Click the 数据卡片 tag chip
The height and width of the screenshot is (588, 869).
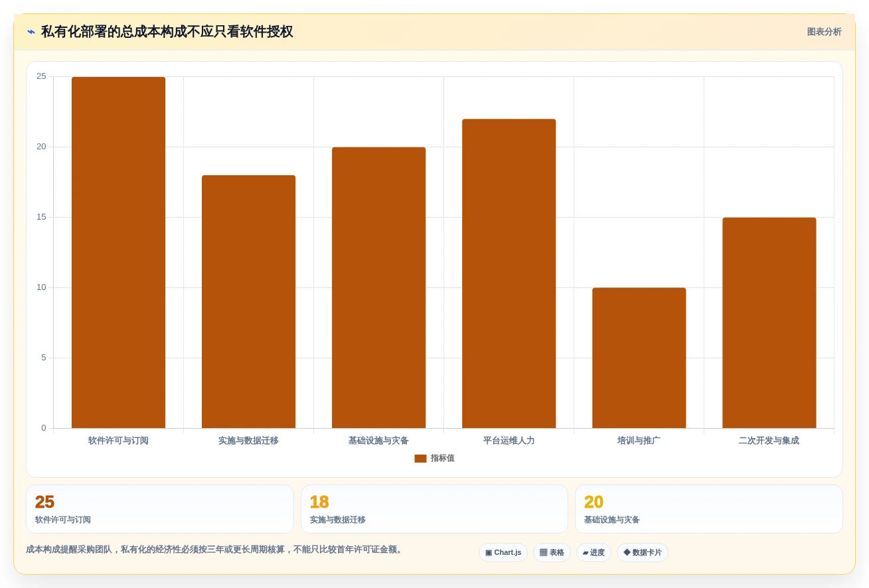click(643, 553)
